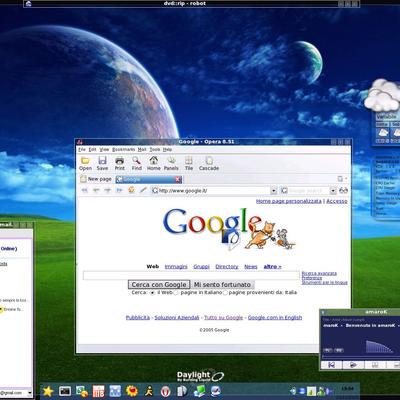The image size is (400, 400).
Task: Close the Google tab with red X
Action: [x=178, y=179]
